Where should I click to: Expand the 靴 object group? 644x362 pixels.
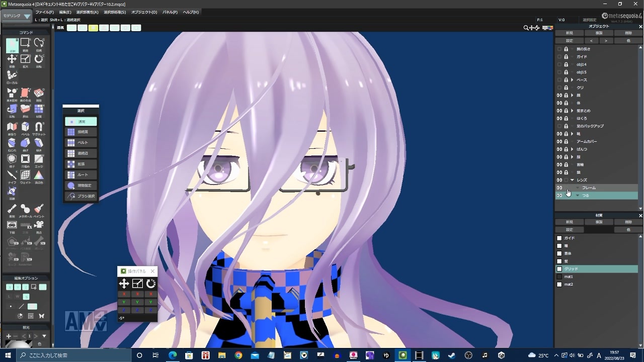pyautogui.click(x=572, y=134)
